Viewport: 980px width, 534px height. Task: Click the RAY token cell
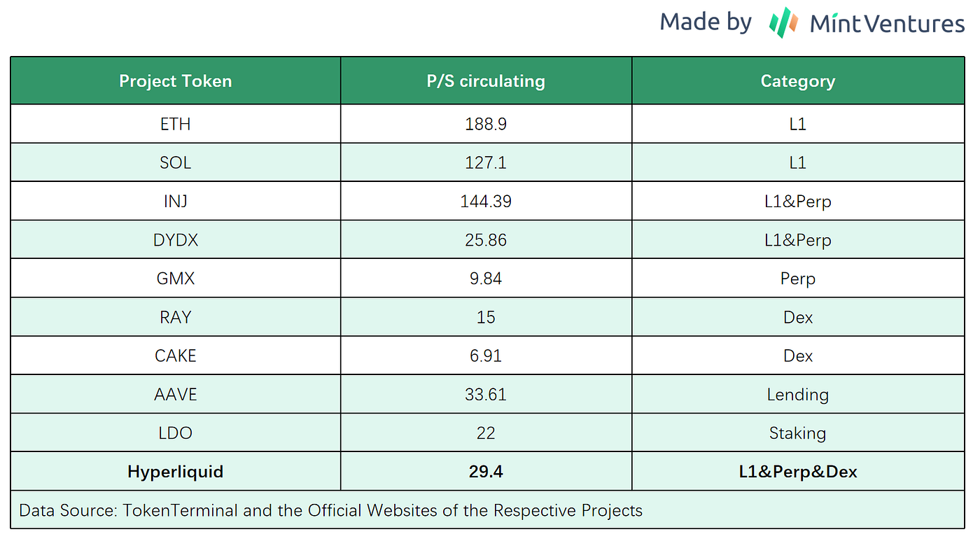[176, 317]
